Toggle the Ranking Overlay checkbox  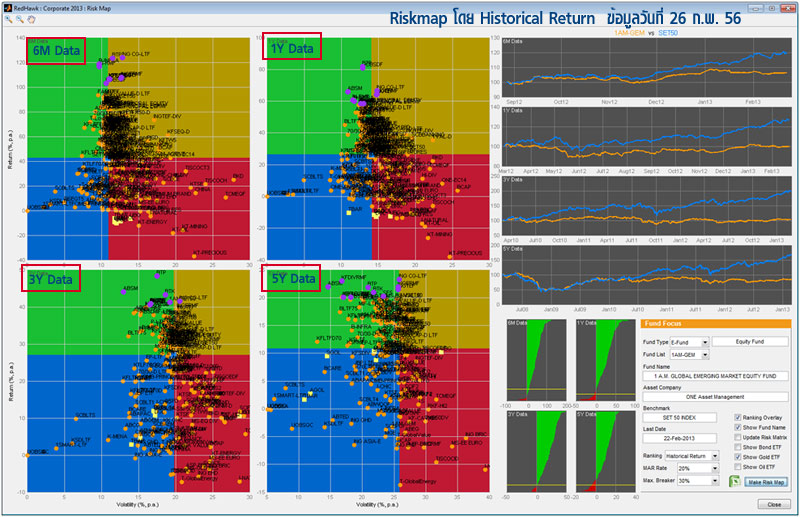pos(739,418)
